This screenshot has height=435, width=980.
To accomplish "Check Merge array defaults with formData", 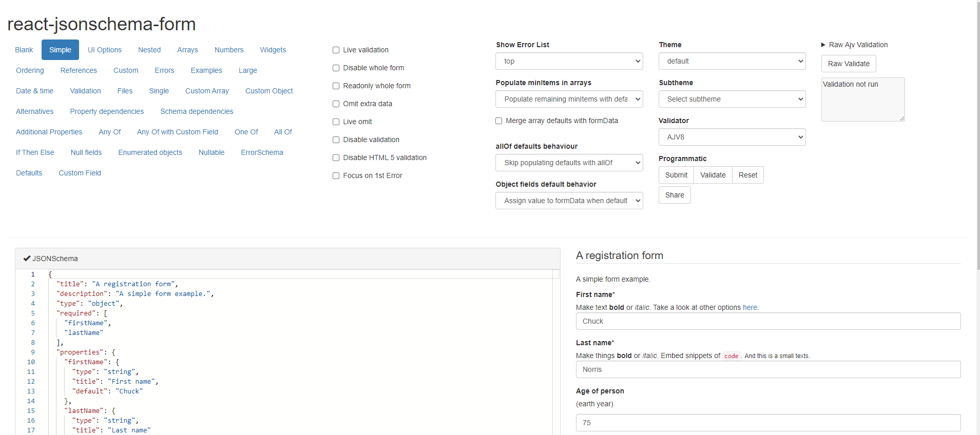I will [498, 121].
